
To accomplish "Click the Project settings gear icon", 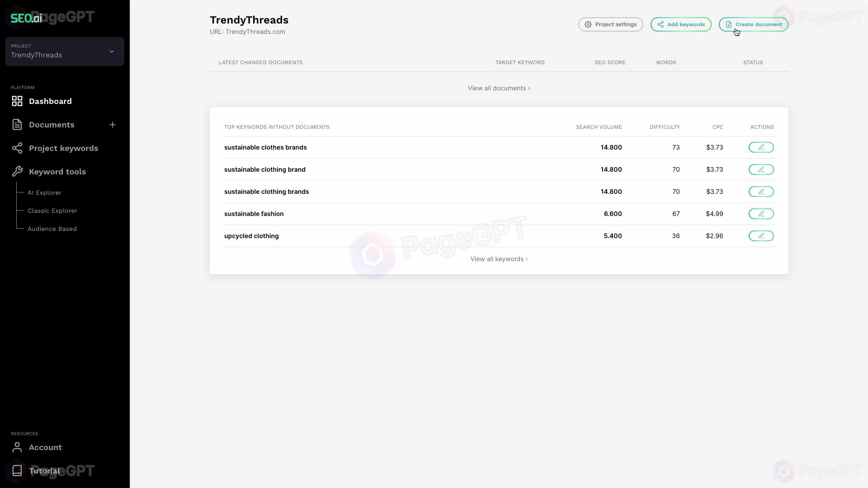I will 589,24.
